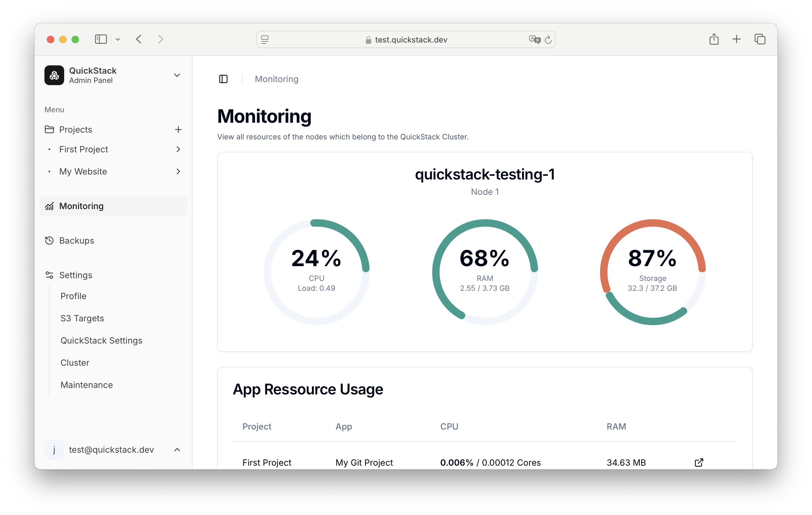Viewport: 812px width, 515px height.
Task: Click the Projects folder icon
Action: (x=50, y=130)
